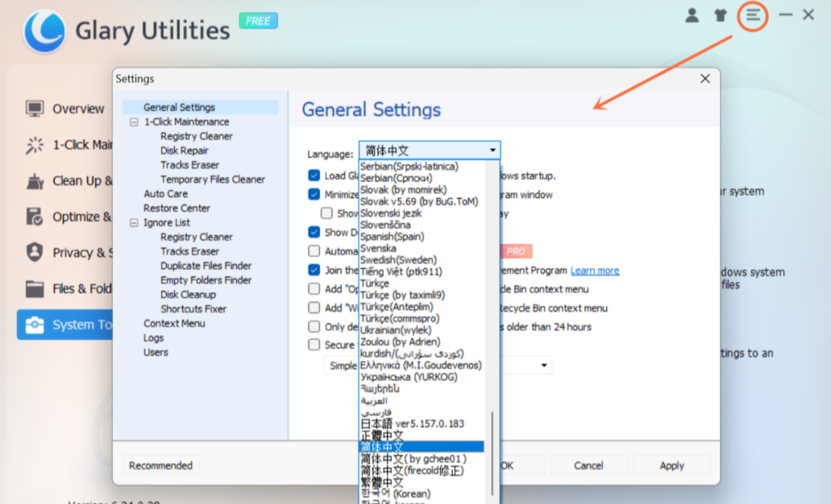The height and width of the screenshot is (504, 831).
Task: Select the Files & Folders icon
Action: (35, 289)
